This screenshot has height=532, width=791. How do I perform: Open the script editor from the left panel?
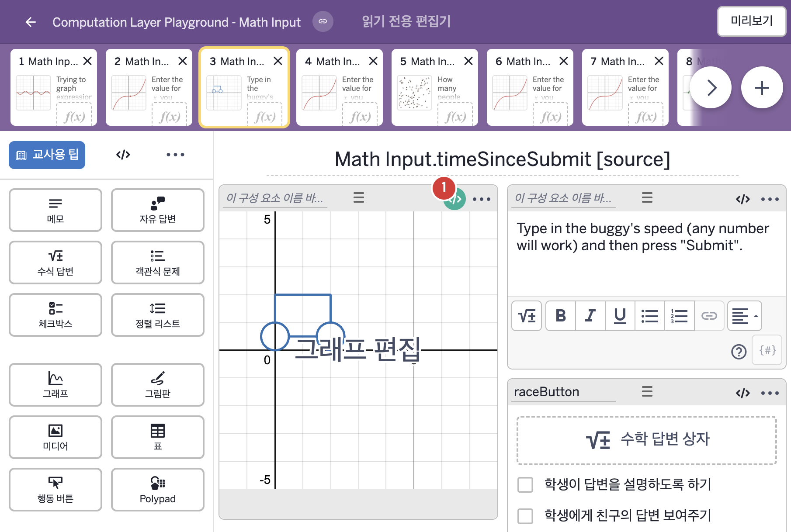pos(123,155)
